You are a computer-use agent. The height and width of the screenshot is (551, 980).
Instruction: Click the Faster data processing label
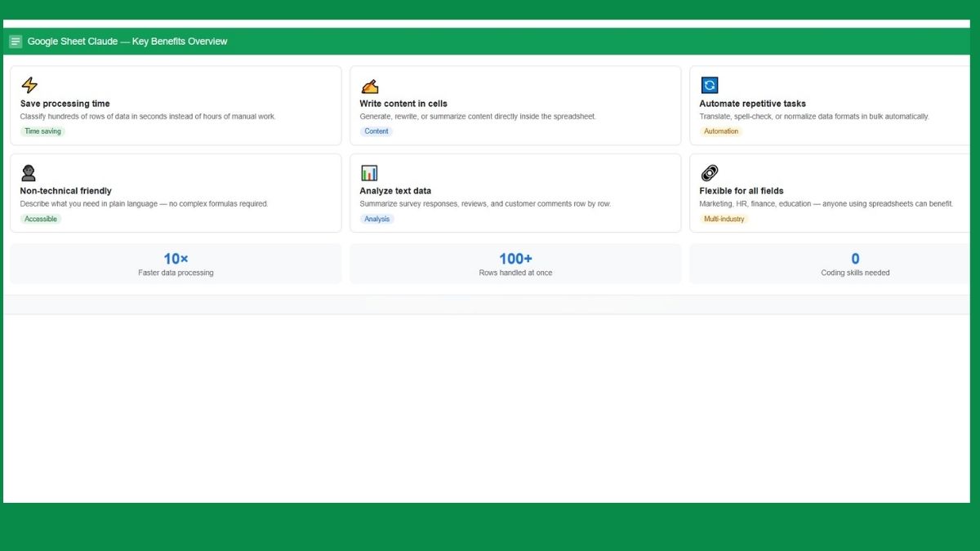coord(176,273)
